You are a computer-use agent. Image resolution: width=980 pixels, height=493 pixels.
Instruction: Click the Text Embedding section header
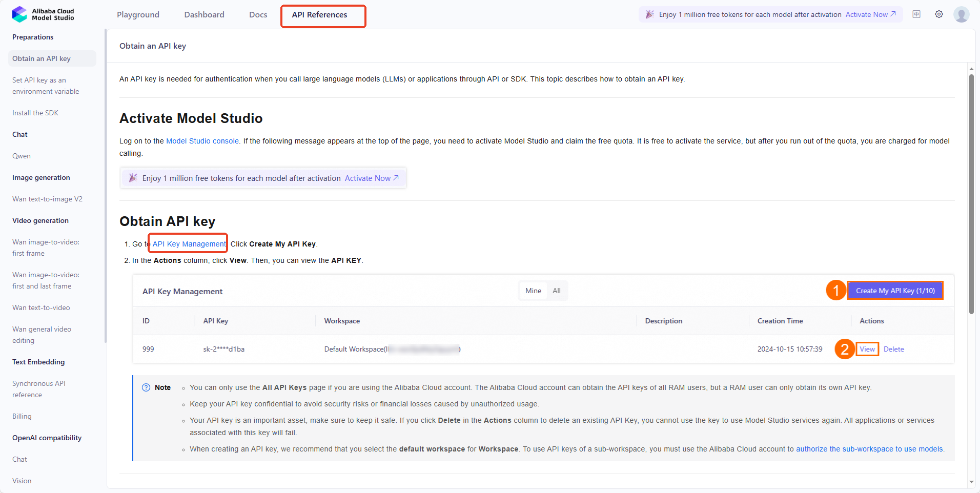pyautogui.click(x=38, y=362)
